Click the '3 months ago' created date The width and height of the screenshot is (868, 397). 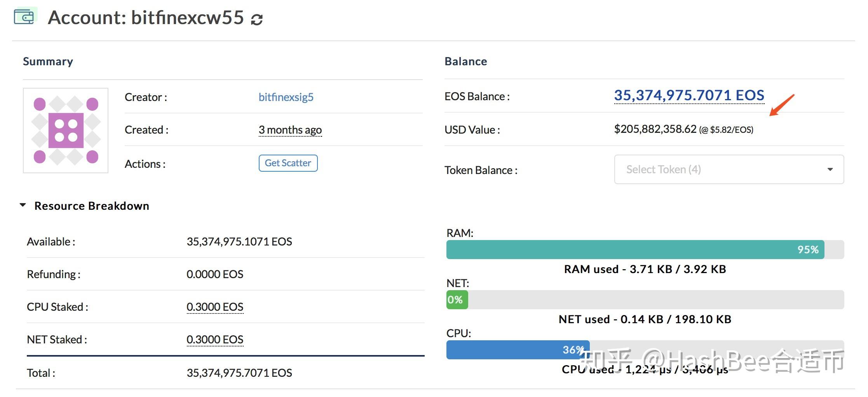(290, 130)
